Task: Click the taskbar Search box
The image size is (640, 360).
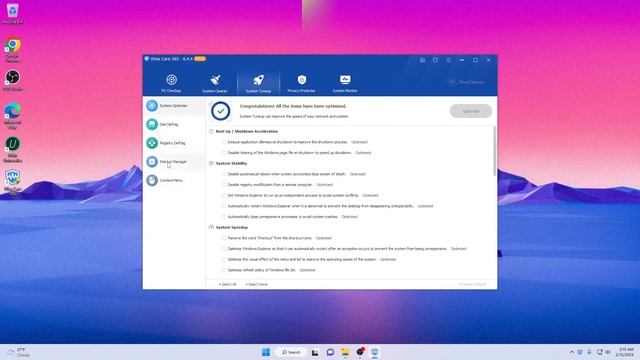Action: (x=291, y=352)
